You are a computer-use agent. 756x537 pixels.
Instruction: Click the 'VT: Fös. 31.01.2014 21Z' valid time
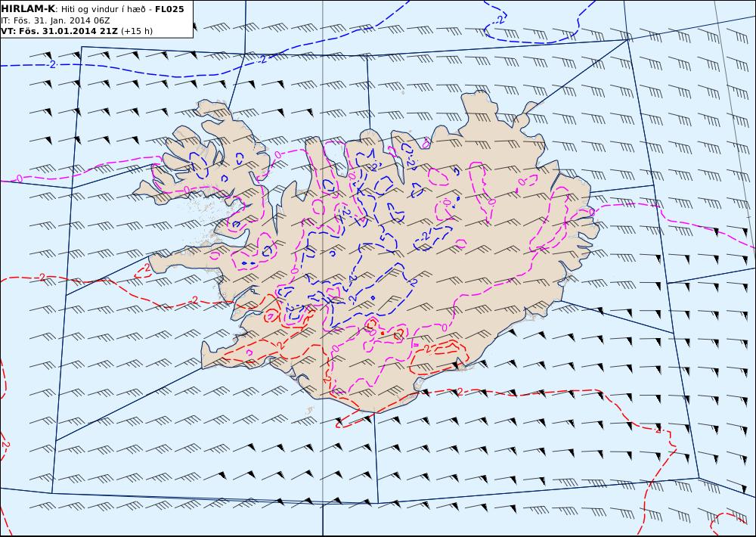tap(59, 31)
